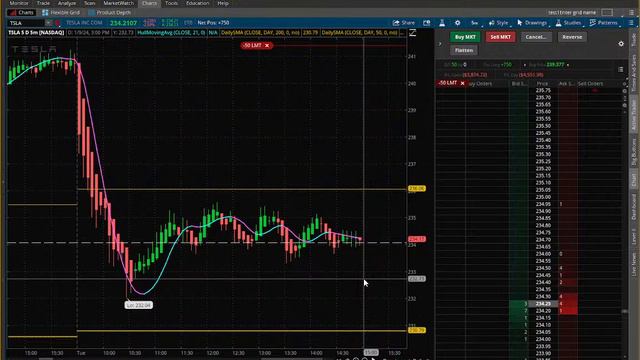Image resolution: width=640 pixels, height=360 pixels.
Task: Click the 234.00 price ladder row
Action: [x=543, y=339]
